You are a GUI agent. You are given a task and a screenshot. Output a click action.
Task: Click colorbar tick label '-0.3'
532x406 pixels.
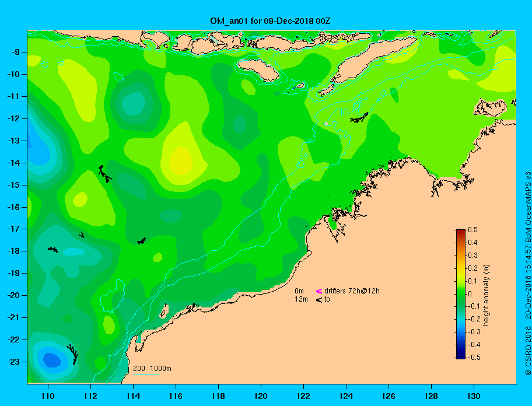474,332
